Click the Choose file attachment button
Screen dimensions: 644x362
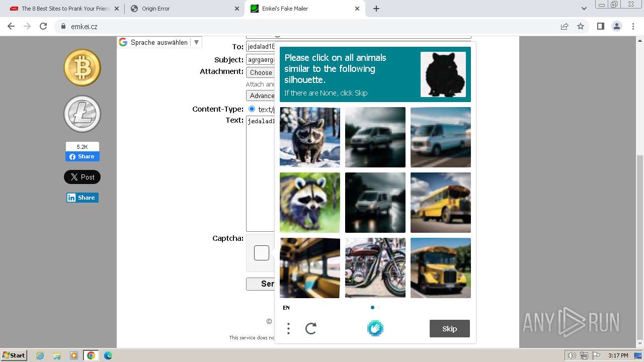click(261, 72)
